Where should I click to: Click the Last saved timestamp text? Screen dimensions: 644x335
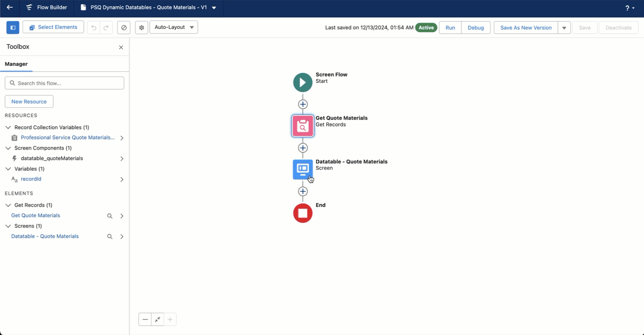(369, 28)
